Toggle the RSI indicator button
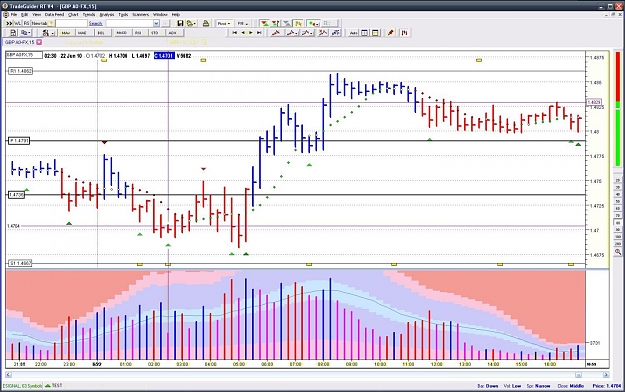The width and height of the screenshot is (625, 392). pos(138,33)
